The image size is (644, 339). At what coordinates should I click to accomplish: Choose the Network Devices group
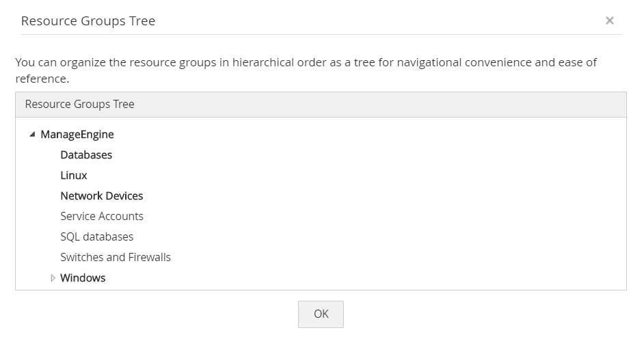(102, 196)
